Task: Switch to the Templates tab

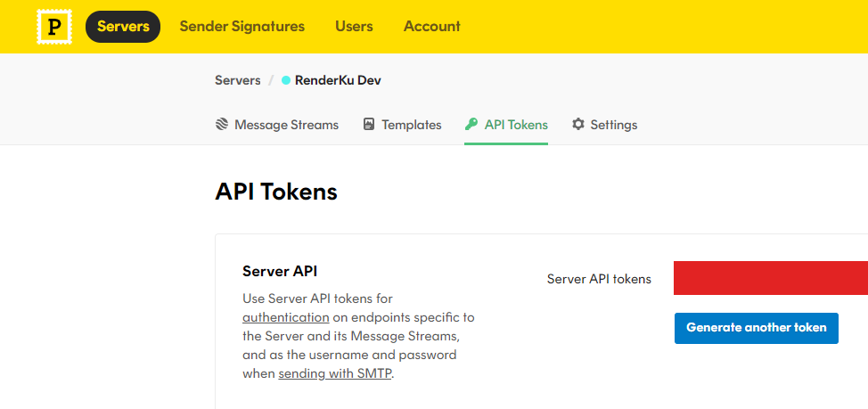Action: pyautogui.click(x=402, y=125)
